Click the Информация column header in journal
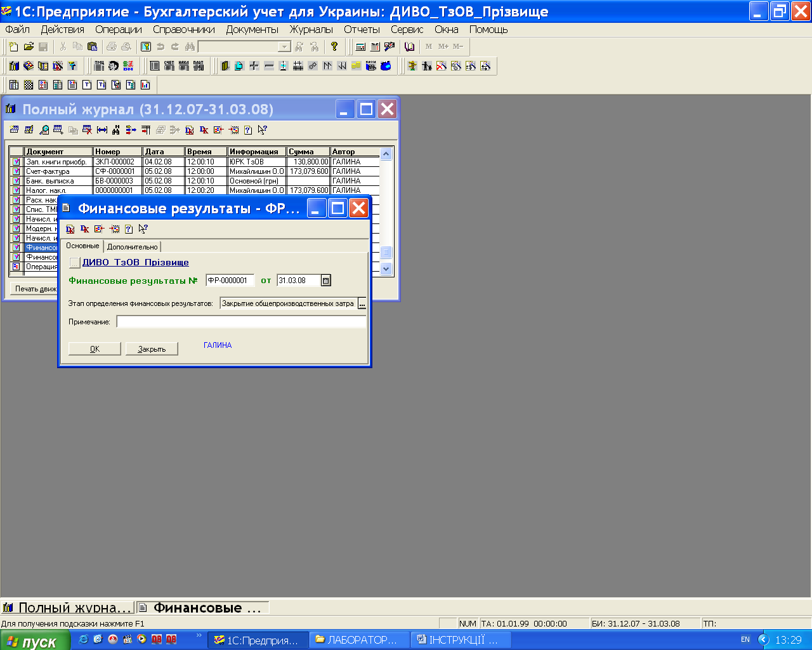Image resolution: width=812 pixels, height=650 pixels. tap(256, 152)
